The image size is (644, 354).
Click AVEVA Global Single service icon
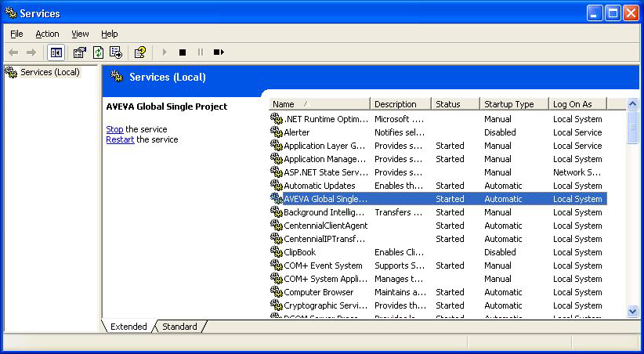[277, 199]
